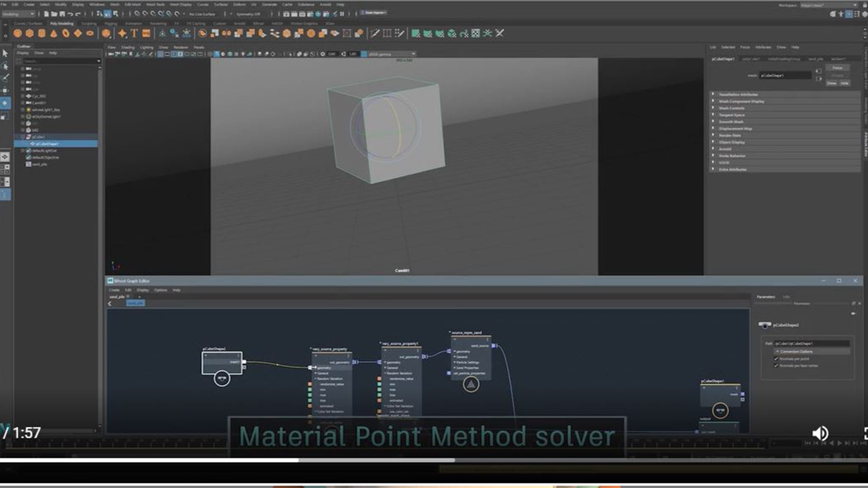The width and height of the screenshot is (868, 488).
Task: Toggle select by component type mode
Action: pos(116,14)
